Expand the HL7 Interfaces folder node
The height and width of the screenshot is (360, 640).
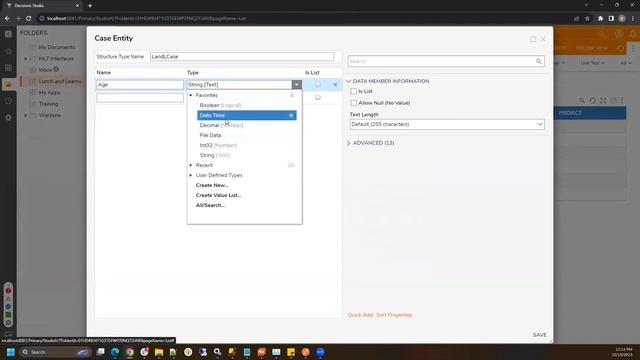[x=26, y=59]
